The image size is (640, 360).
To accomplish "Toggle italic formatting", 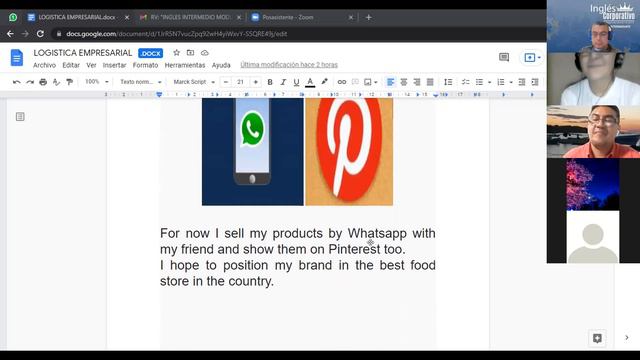I will click(283, 82).
